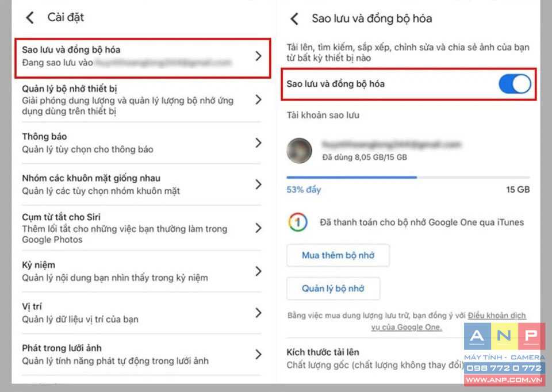Tap the Google One logo icon
Screen dimensions: 552x392
click(x=298, y=222)
